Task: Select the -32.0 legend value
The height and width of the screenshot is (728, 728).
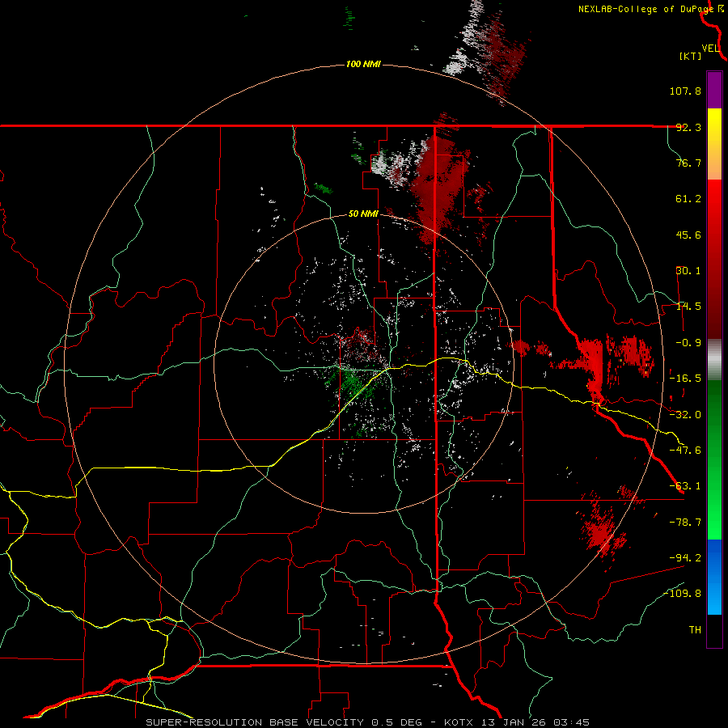Action: (x=685, y=415)
